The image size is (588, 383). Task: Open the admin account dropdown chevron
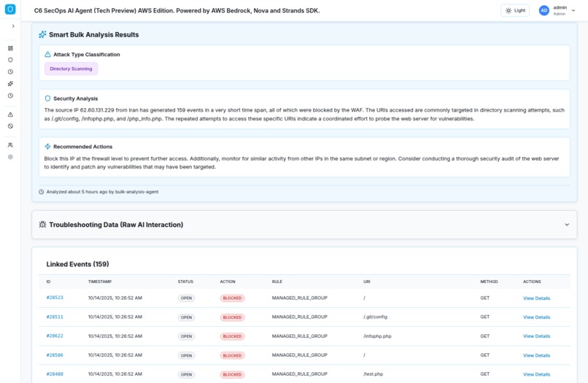pyautogui.click(x=573, y=10)
